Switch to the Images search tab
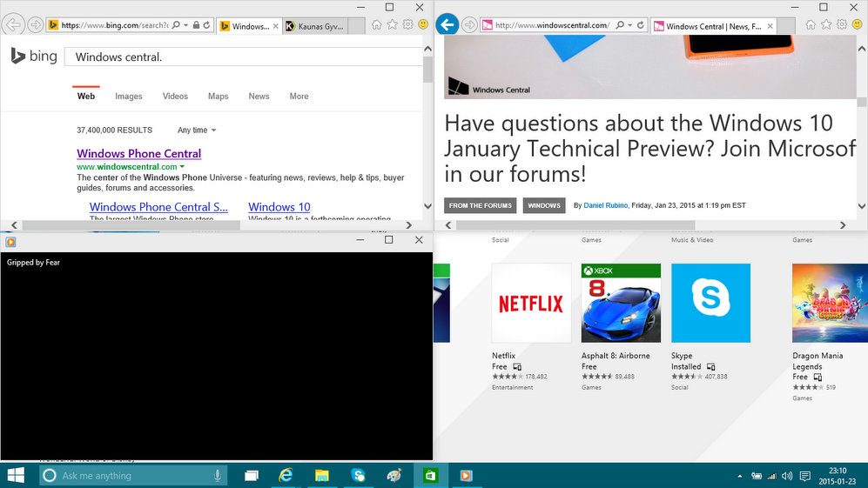The width and height of the screenshot is (868, 488). pos(129,97)
